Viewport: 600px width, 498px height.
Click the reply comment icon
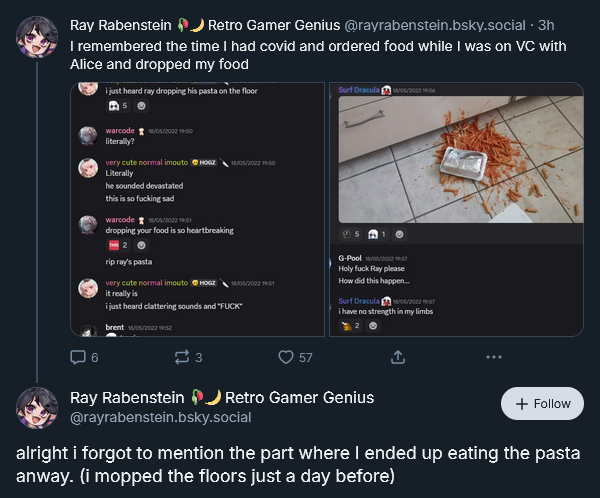78,357
